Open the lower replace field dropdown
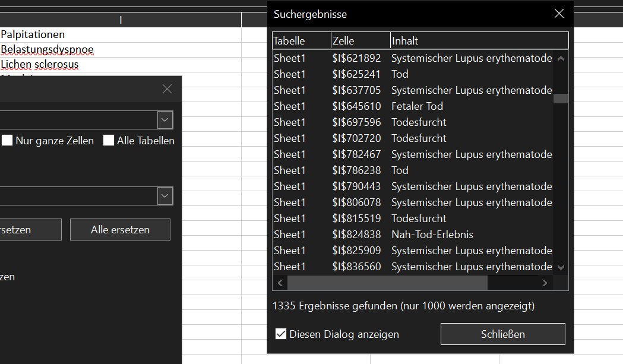Screen dimensions: 623x364 pos(165,196)
